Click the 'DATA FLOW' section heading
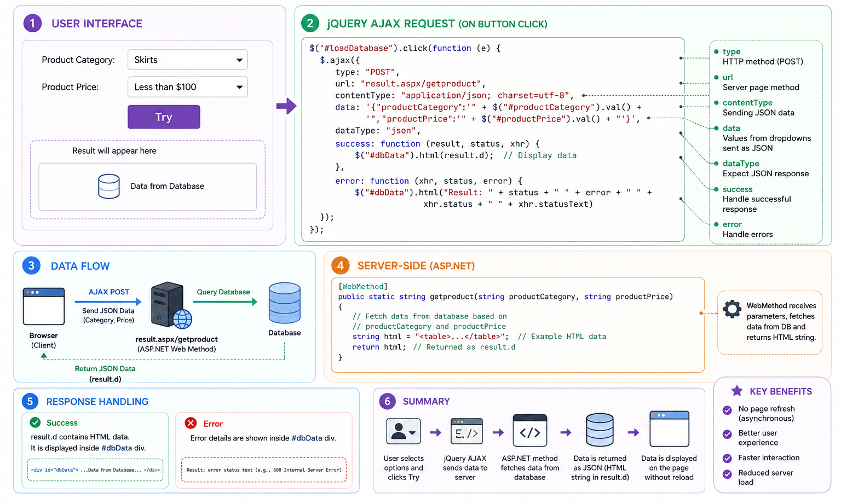The width and height of the screenshot is (841, 504). click(x=80, y=266)
